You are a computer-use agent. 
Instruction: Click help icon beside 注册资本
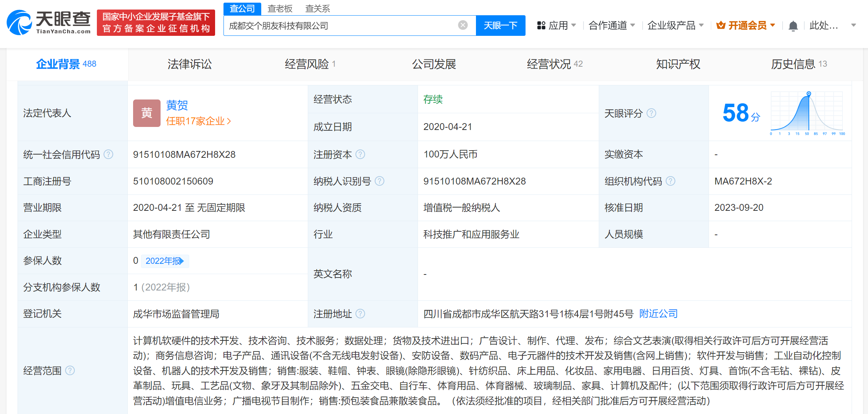tap(360, 154)
